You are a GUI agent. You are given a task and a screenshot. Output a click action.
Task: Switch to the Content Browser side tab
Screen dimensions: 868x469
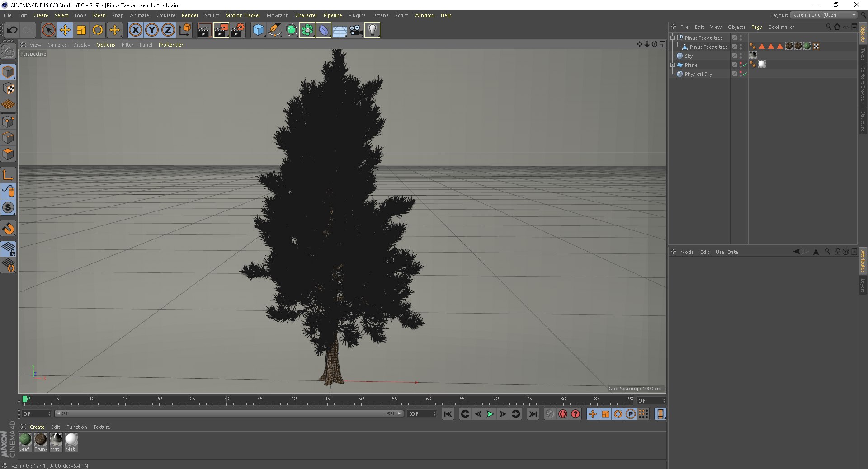(863, 85)
